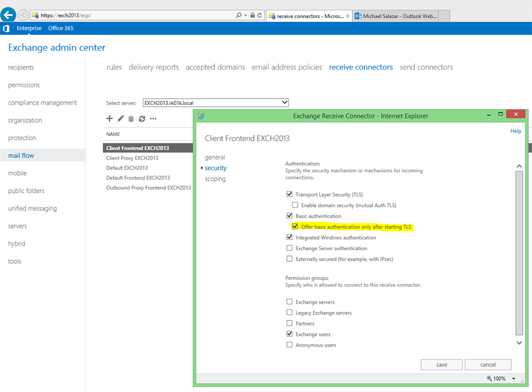Enable domain security (mutual Auth TLS) checkbox
The height and width of the screenshot is (392, 532).
click(x=295, y=205)
